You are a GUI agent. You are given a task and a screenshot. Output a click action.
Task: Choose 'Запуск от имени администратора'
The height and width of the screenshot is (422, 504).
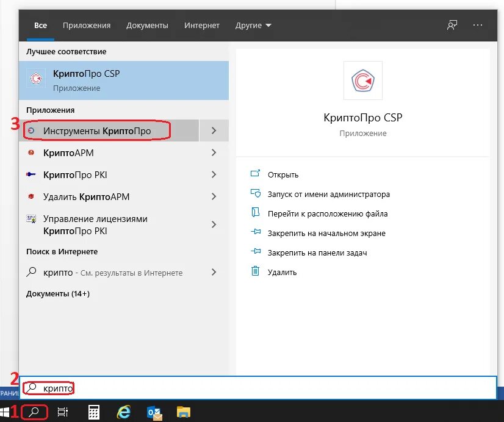pos(328,195)
